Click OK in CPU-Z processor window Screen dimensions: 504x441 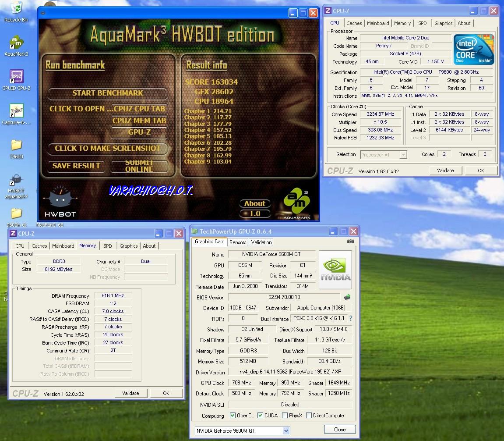coord(481,170)
